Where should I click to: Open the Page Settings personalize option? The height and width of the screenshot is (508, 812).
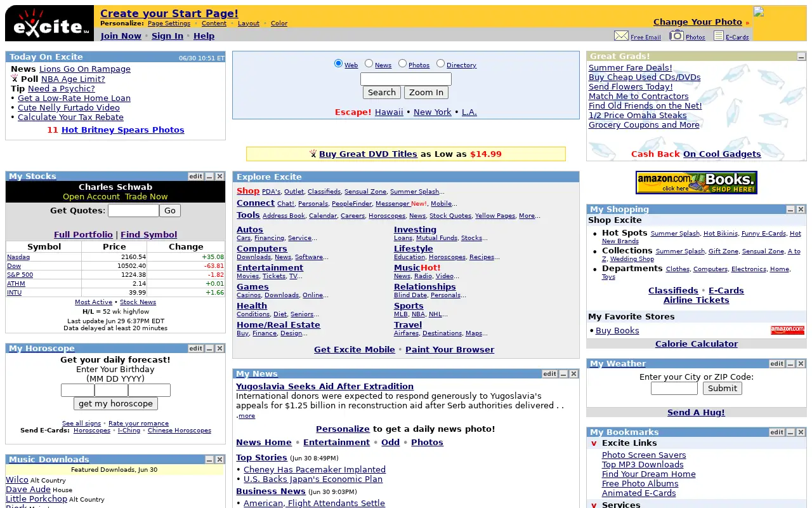pyautogui.click(x=169, y=23)
